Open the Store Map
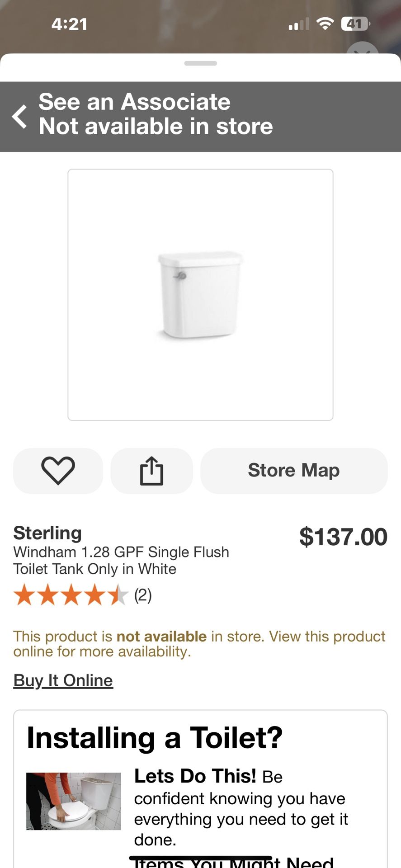The width and height of the screenshot is (401, 868). [294, 471]
